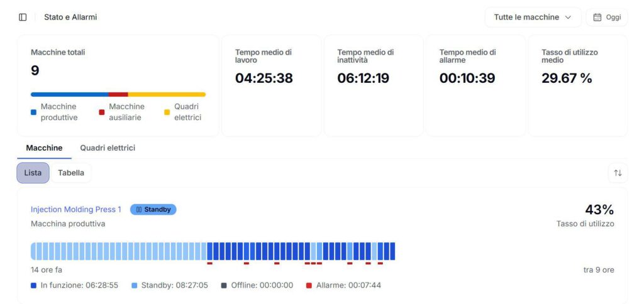This screenshot has height=304, width=644.
Task: Click the red Macchine ausiliarie legend swatch
Action: pos(102,112)
